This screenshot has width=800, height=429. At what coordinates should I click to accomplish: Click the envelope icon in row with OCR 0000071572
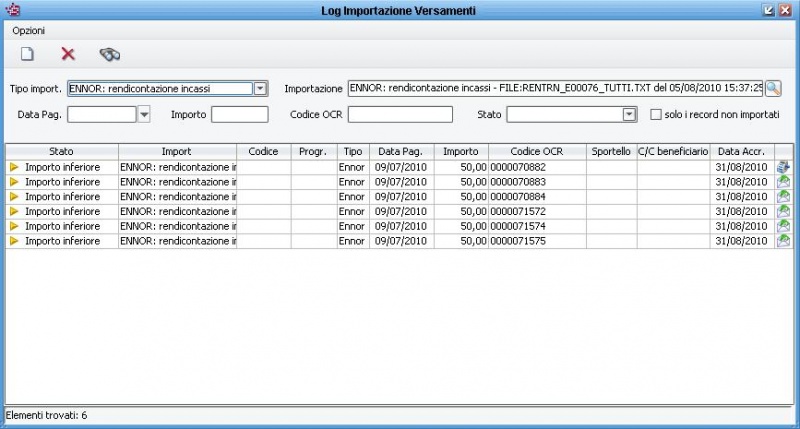coord(784,212)
